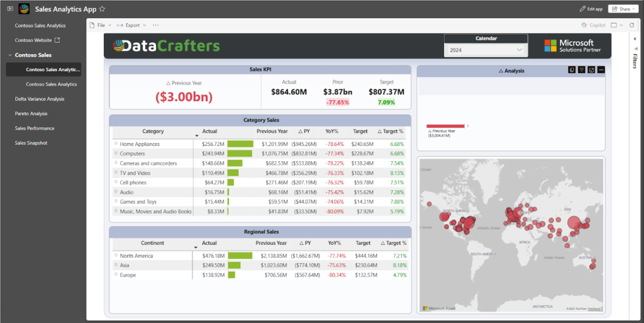Click the Microsoft Azure logo on the map

[x=439, y=309]
